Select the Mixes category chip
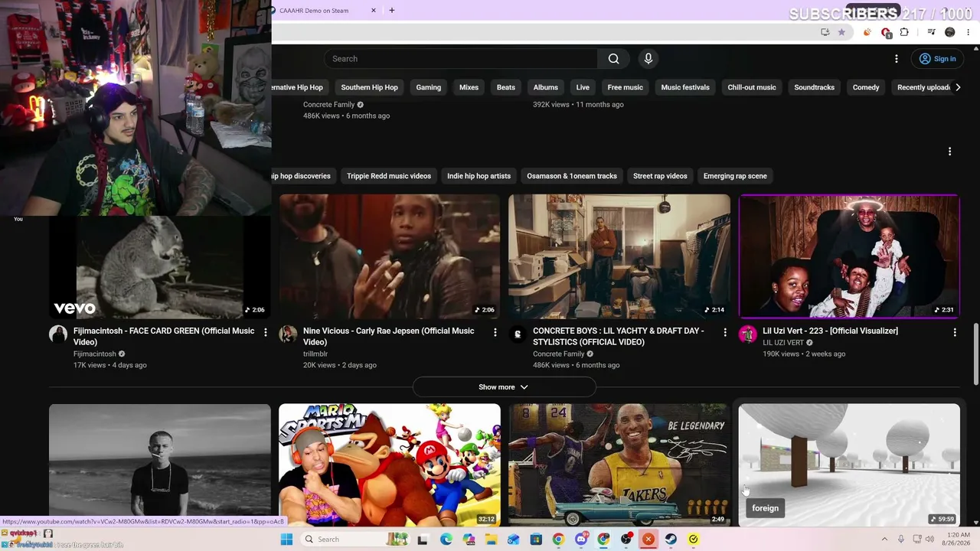Viewport: 980px width, 551px height. click(x=469, y=87)
